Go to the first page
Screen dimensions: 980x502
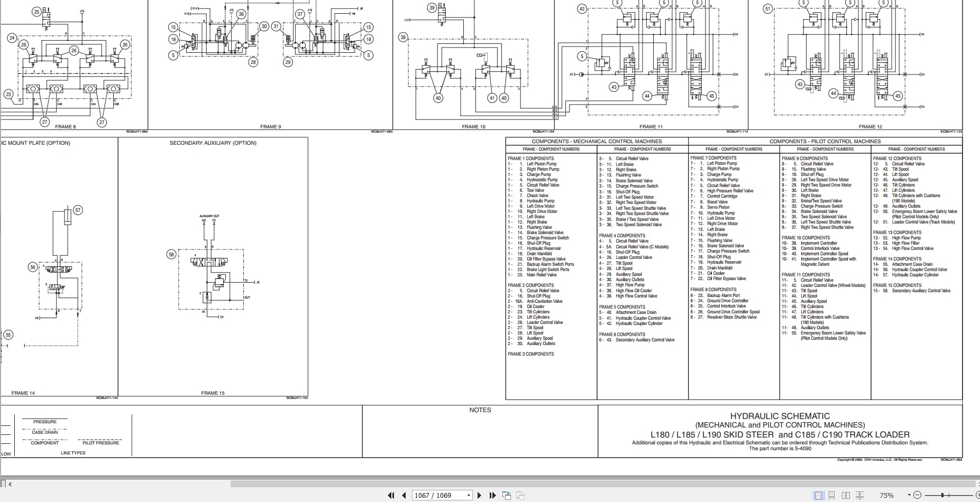[391, 495]
